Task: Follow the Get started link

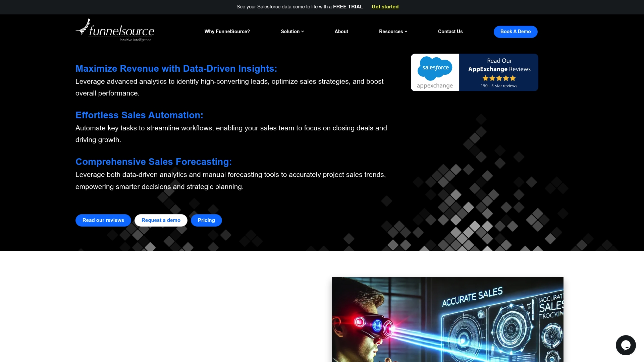Action: click(385, 7)
